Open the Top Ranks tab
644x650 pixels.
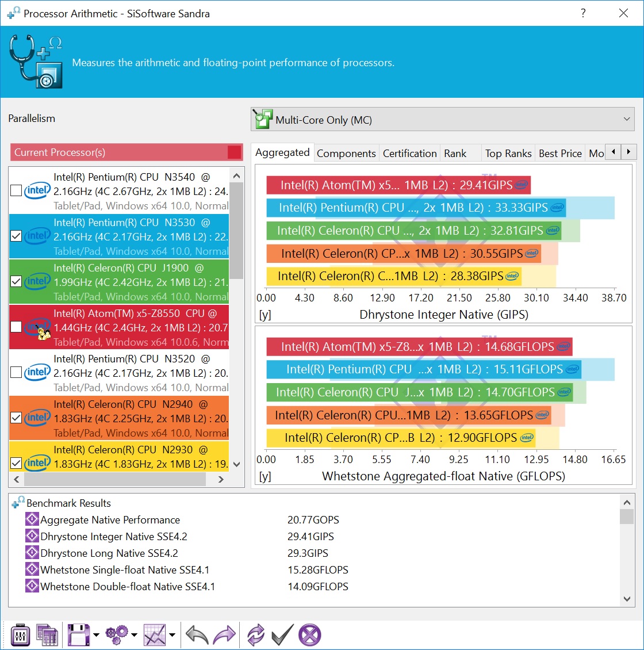click(508, 153)
